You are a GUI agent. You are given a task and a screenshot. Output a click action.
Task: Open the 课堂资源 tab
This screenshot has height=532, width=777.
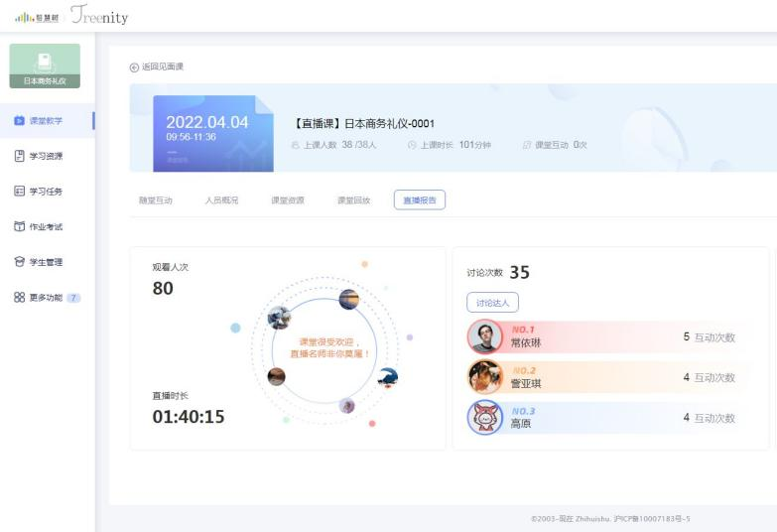(x=288, y=200)
